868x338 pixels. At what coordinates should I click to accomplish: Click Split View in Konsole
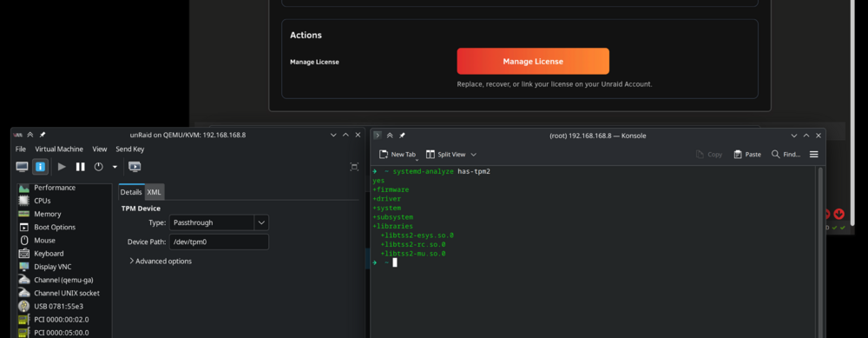pos(445,155)
